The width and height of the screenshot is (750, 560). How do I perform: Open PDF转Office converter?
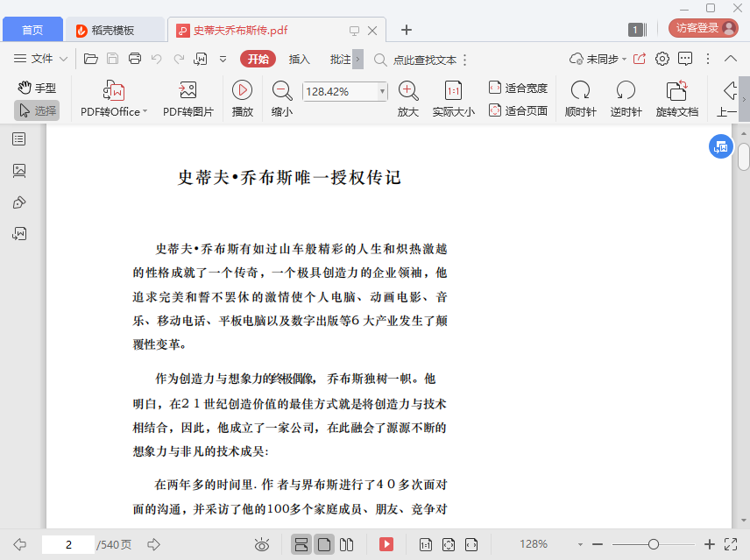(x=114, y=99)
